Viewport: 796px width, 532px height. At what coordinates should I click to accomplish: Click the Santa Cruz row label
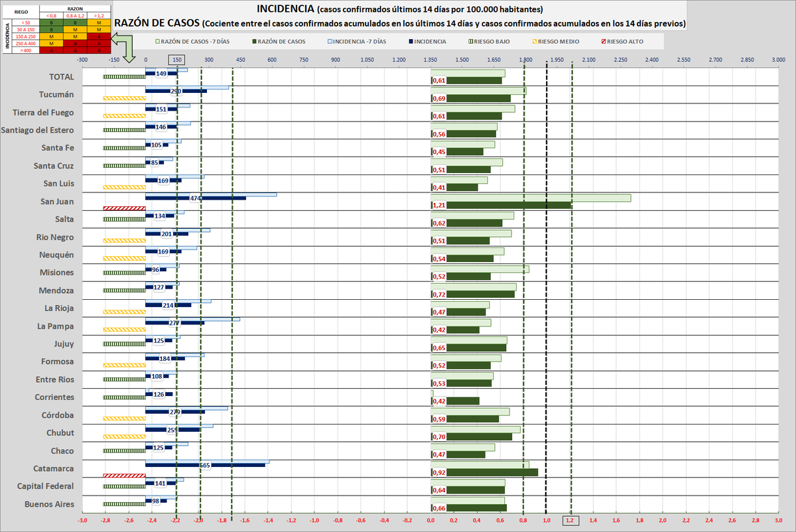[54, 166]
